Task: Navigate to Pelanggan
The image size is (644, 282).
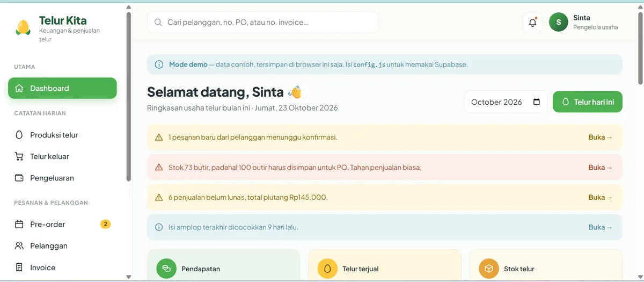Action: point(62,246)
